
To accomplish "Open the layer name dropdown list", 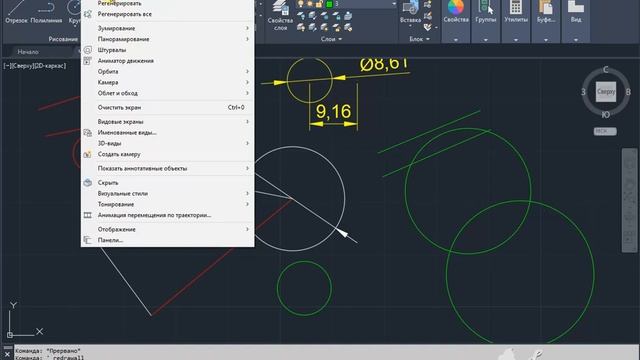I will [x=394, y=4].
